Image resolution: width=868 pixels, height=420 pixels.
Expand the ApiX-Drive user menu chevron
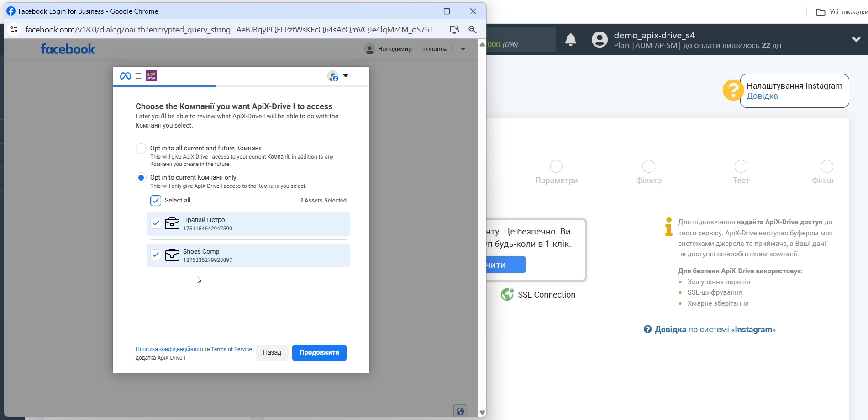click(x=857, y=40)
